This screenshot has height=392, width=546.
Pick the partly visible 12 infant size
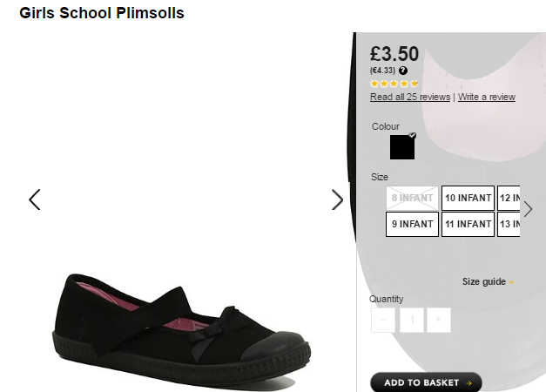point(509,198)
